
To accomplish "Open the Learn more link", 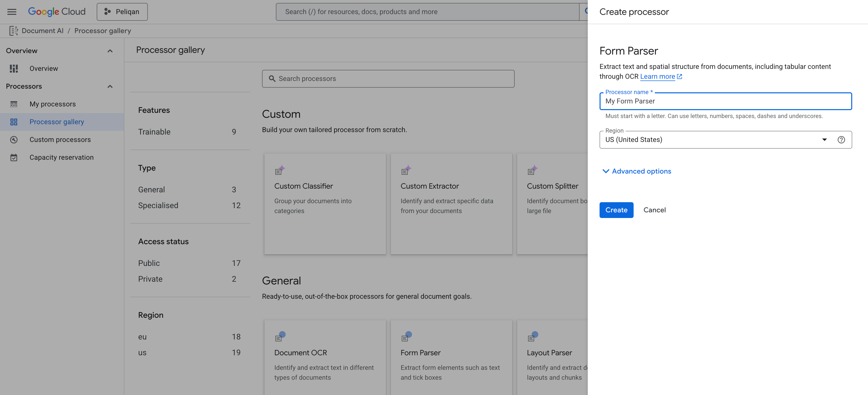I will pos(661,77).
